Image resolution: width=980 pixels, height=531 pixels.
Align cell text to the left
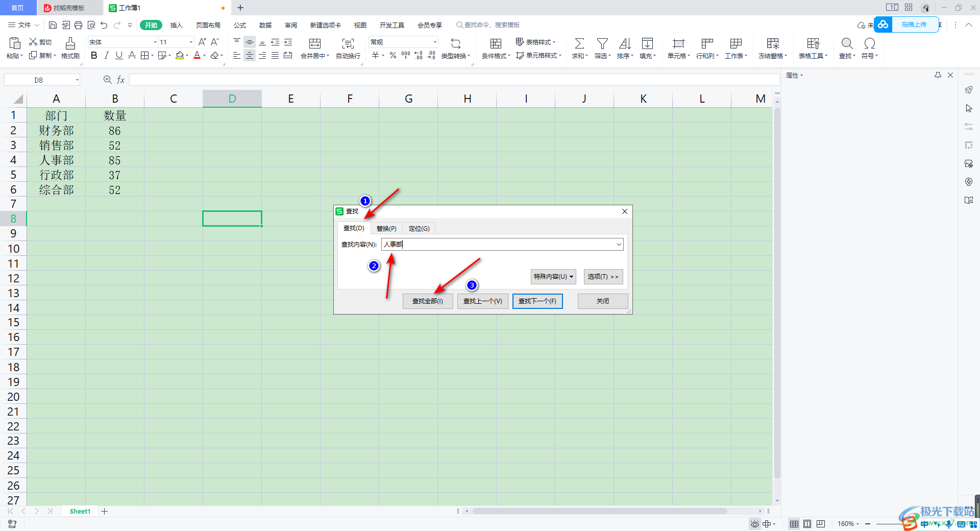[237, 55]
